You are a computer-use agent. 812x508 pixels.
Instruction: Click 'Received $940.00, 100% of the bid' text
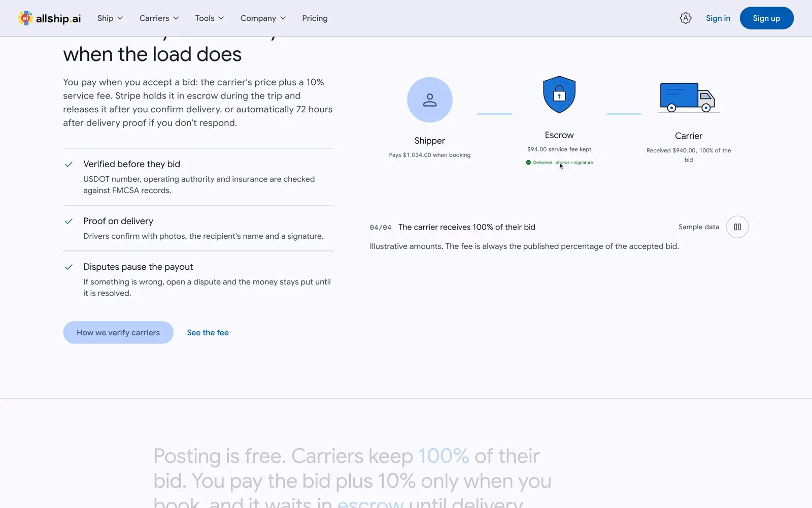(x=689, y=155)
